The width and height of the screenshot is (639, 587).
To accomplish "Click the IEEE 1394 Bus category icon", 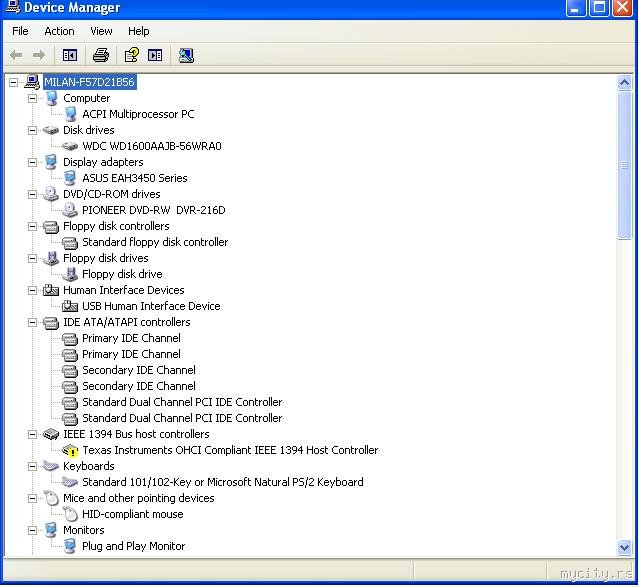I will click(51, 434).
